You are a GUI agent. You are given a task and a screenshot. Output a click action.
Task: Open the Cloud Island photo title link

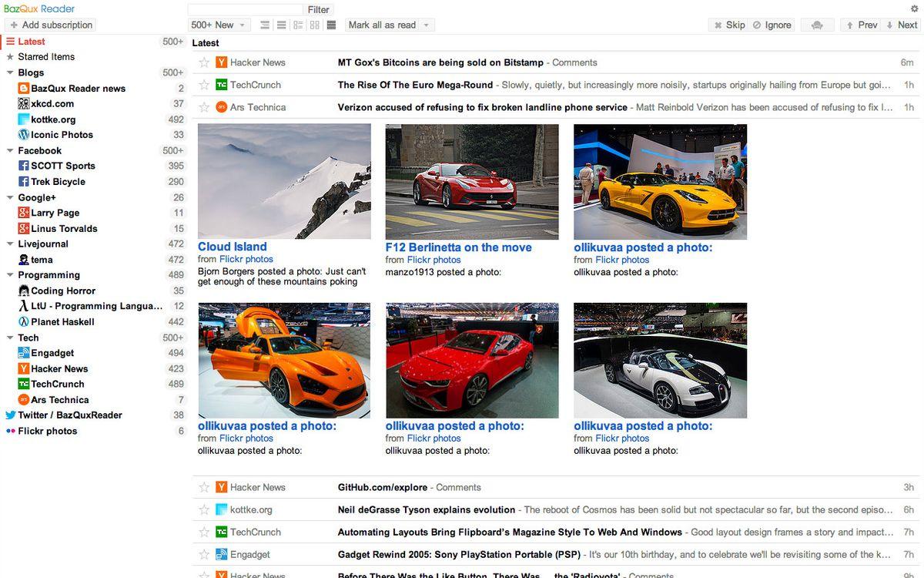(x=233, y=247)
